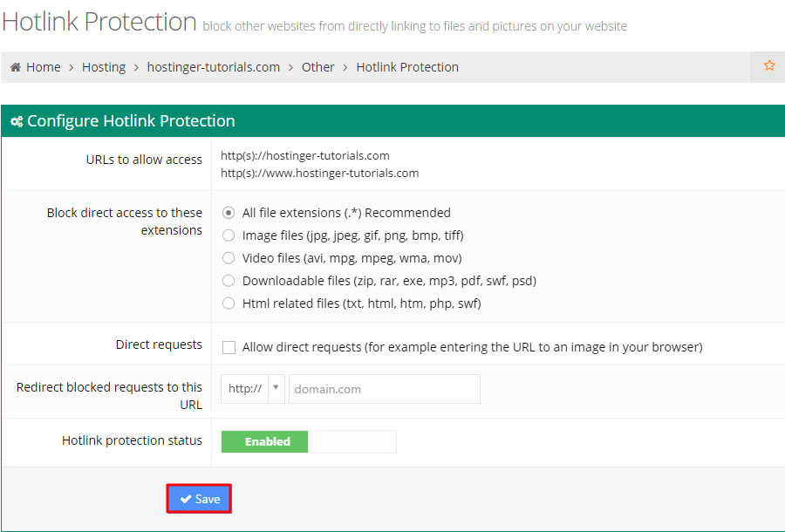Open Hosting breadcrumb link
Image resolution: width=785 pixels, height=532 pixels.
coord(104,67)
